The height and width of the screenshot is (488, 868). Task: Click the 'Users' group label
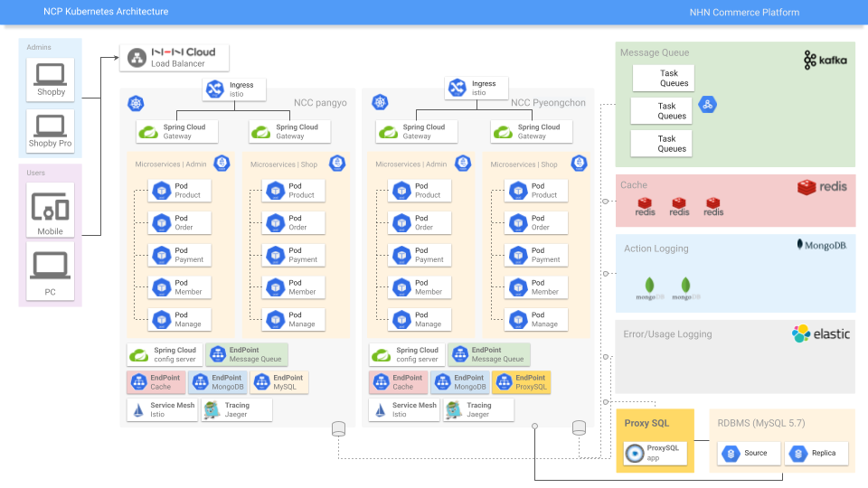point(36,174)
